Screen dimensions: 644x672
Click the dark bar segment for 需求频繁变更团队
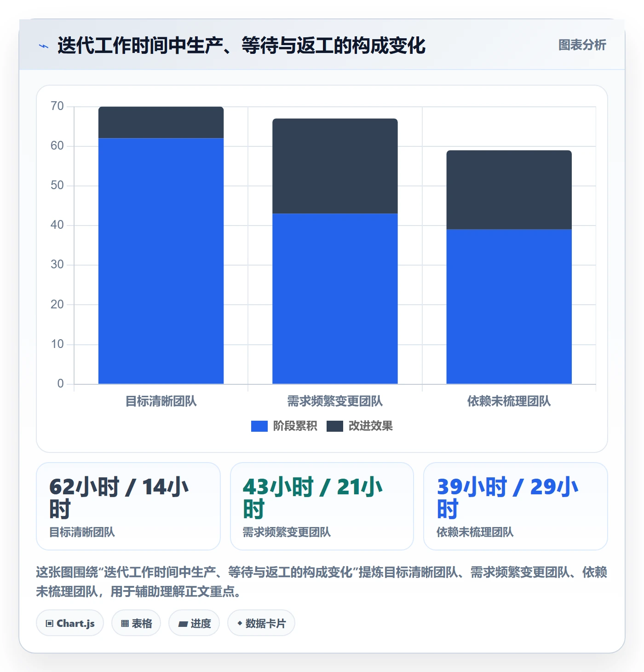click(x=335, y=166)
